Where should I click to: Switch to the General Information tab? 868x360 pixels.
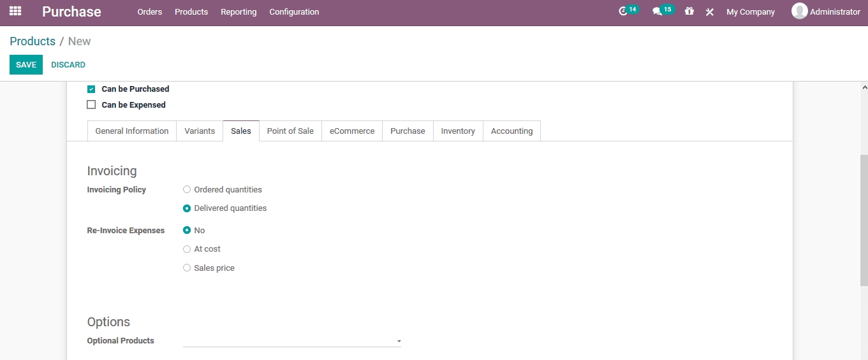pyautogui.click(x=131, y=131)
